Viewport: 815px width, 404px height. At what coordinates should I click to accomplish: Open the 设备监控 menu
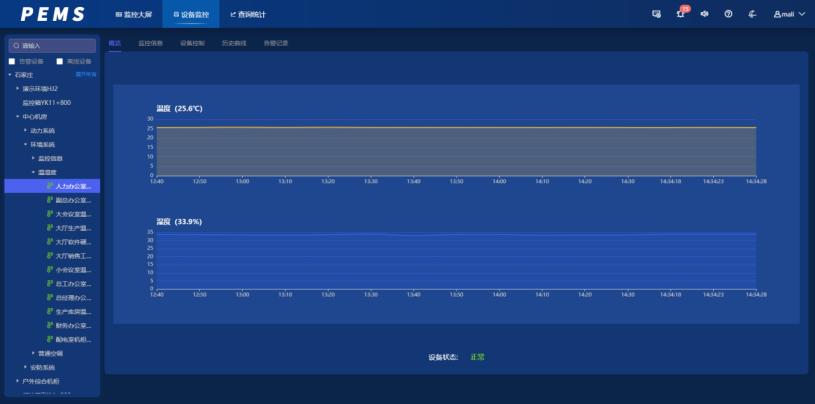(191, 15)
